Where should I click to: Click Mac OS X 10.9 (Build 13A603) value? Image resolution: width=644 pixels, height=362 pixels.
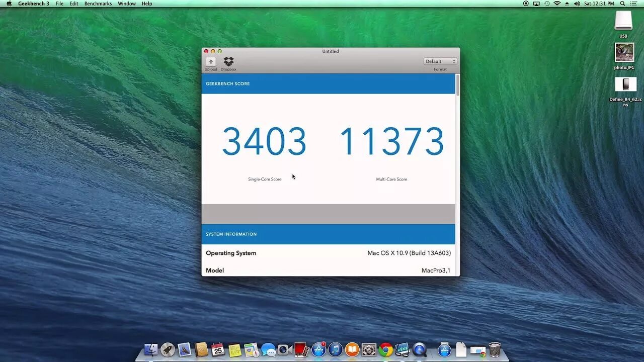coord(409,253)
